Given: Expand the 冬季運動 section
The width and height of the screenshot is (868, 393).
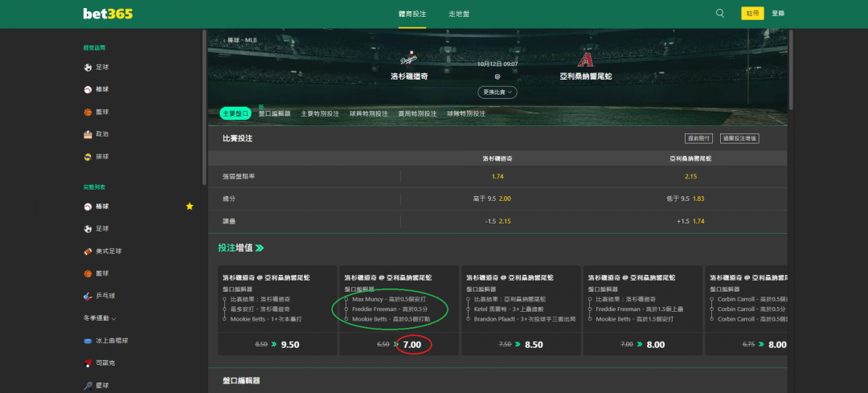Looking at the screenshot, I should 100,318.
